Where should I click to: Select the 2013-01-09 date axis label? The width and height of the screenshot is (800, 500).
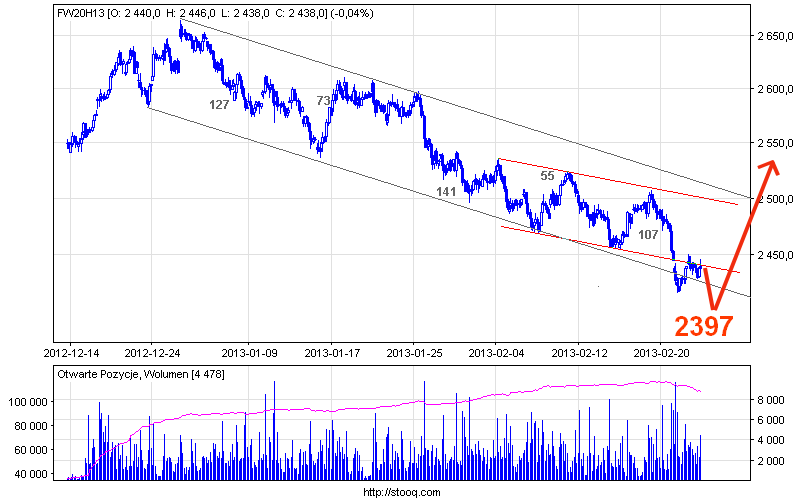[250, 353]
